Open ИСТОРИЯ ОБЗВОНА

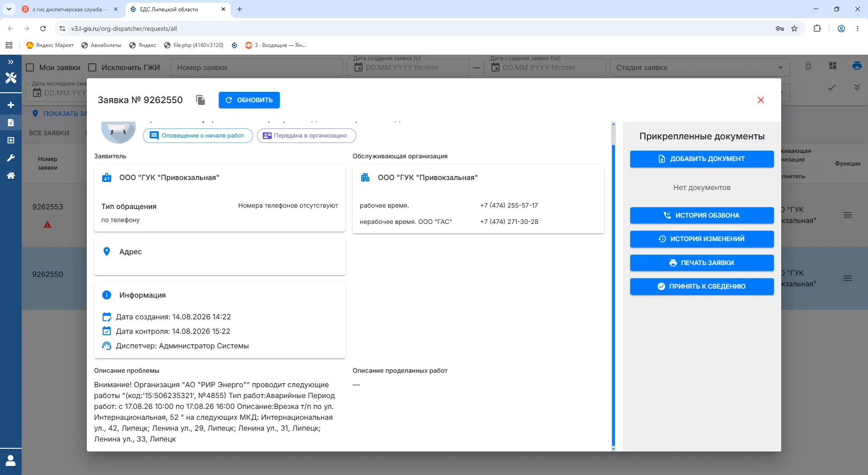tap(702, 215)
